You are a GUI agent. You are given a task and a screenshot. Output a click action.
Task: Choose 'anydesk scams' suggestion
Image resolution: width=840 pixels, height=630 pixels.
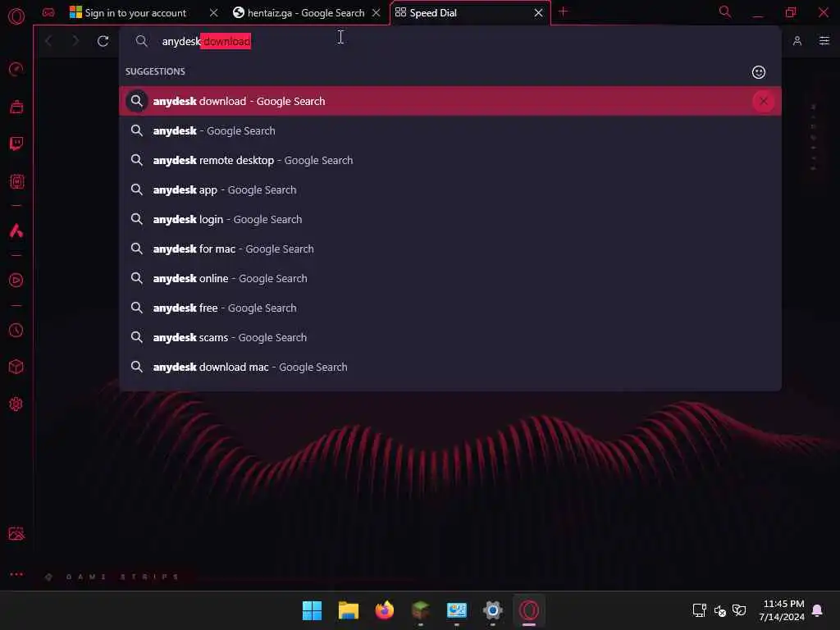450,337
